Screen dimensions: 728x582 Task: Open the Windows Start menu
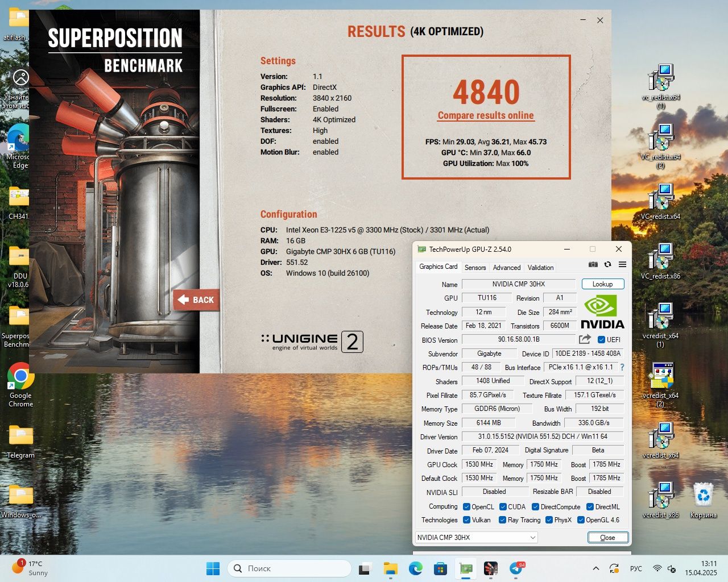(213, 568)
